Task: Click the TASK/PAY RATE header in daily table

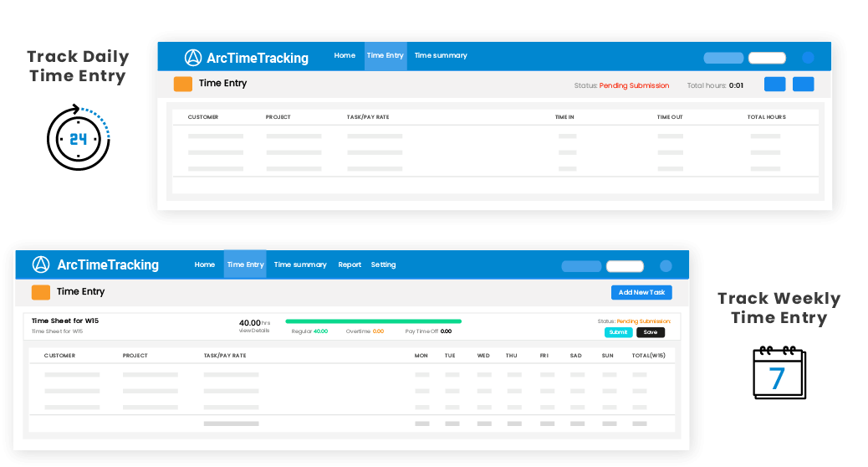Action: click(x=368, y=117)
